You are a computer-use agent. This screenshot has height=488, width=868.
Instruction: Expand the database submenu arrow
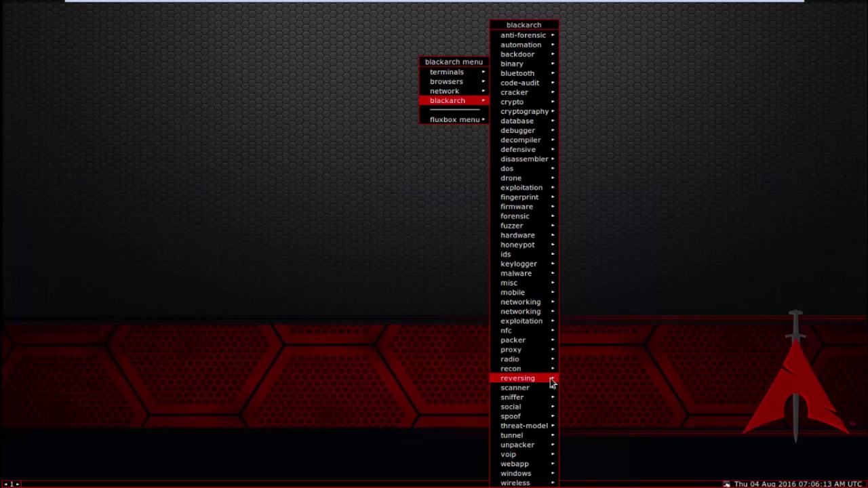click(x=552, y=121)
